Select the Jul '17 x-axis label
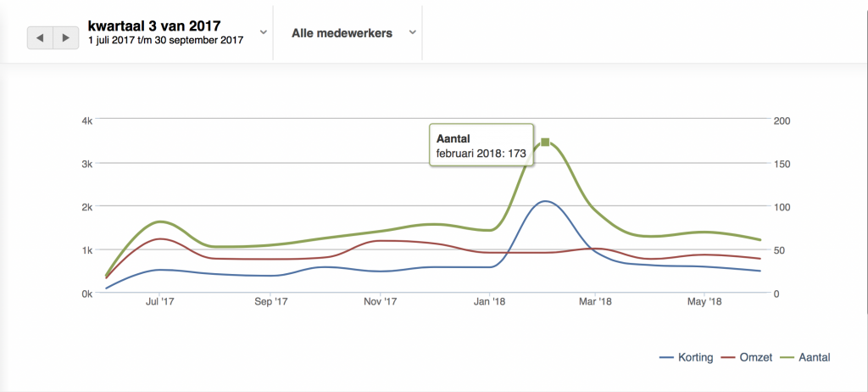Image resolution: width=868 pixels, height=392 pixels. point(160,301)
